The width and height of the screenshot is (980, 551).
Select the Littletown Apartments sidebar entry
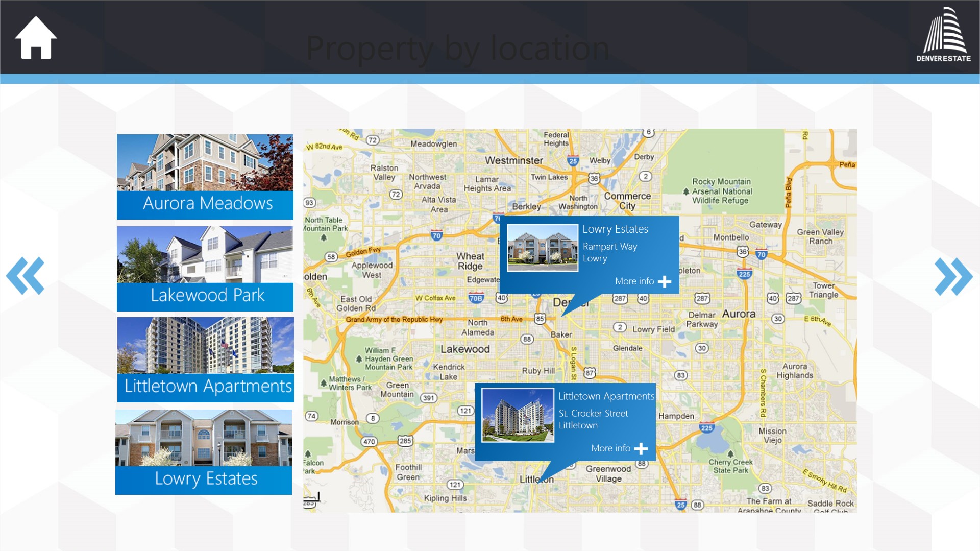pyautogui.click(x=205, y=359)
